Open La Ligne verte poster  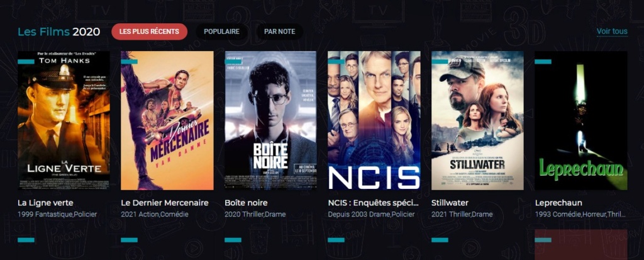click(64, 120)
